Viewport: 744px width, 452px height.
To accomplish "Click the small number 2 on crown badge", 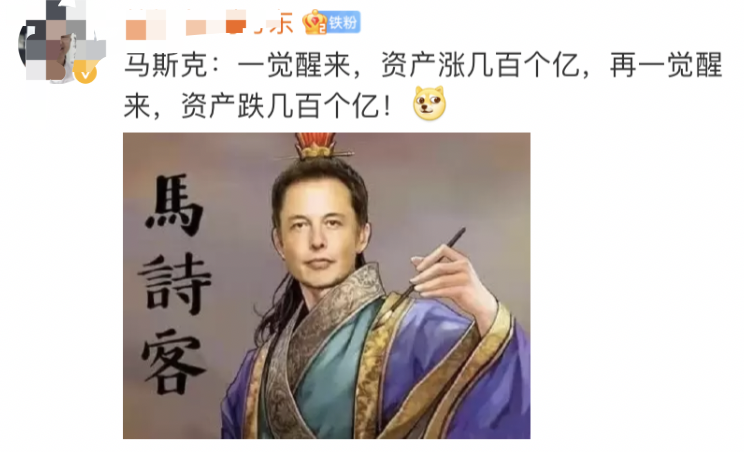I will point(322,29).
